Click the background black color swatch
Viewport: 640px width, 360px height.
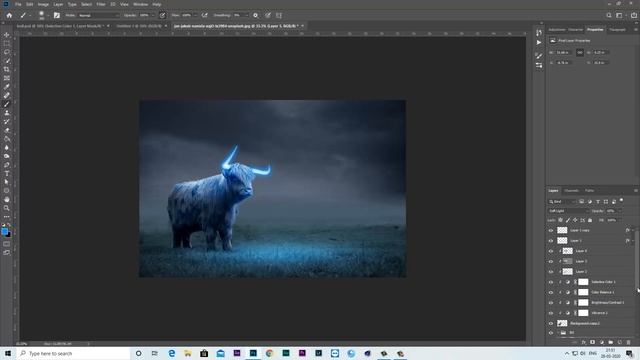coord(9,235)
